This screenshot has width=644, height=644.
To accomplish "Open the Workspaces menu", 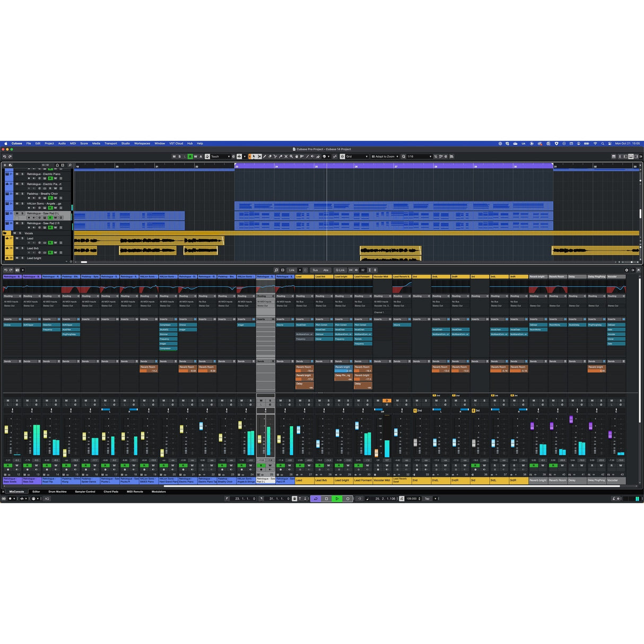I will pos(142,143).
